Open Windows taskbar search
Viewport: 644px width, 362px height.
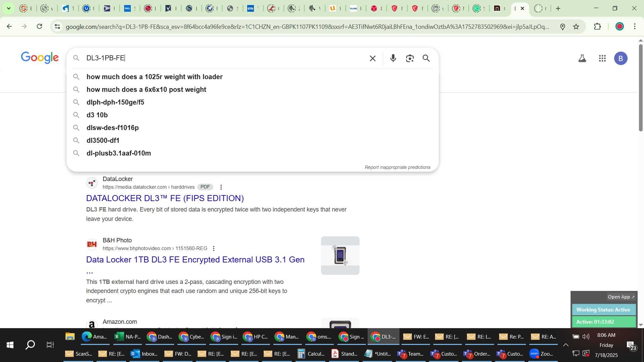30,345
